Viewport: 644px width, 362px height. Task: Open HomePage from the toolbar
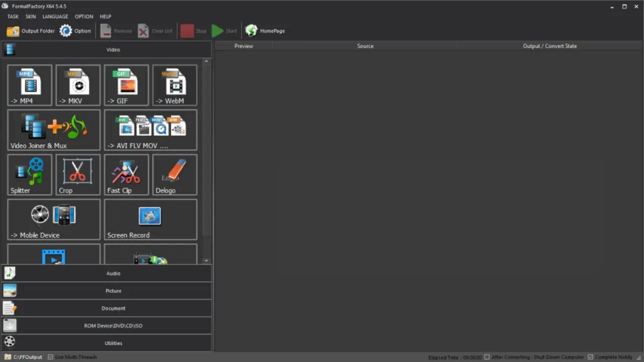(265, 31)
